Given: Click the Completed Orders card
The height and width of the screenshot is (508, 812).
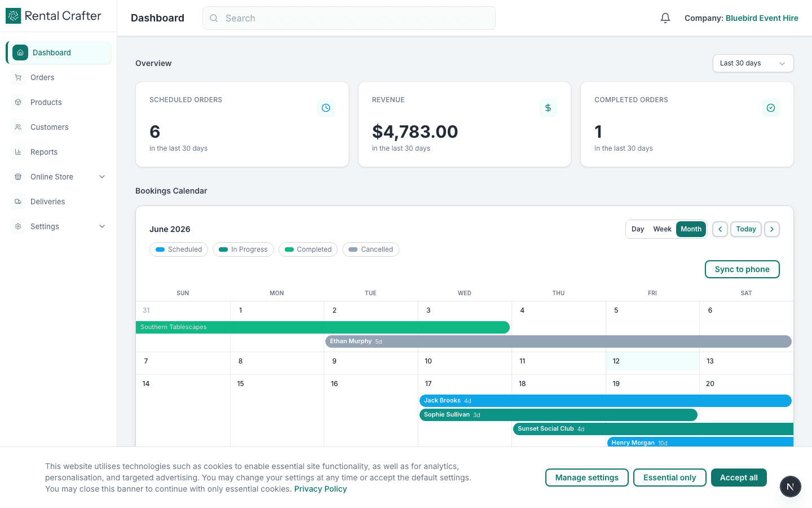Looking at the screenshot, I should point(687,124).
